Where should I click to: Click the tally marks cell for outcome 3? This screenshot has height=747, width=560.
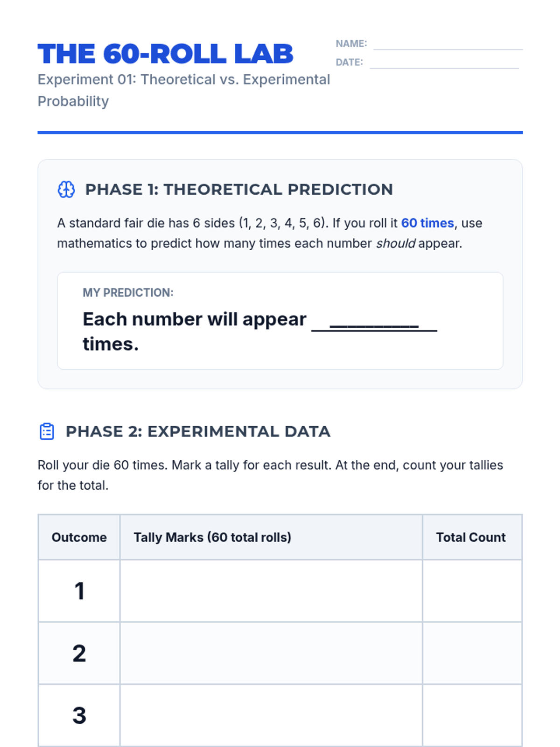(271, 715)
